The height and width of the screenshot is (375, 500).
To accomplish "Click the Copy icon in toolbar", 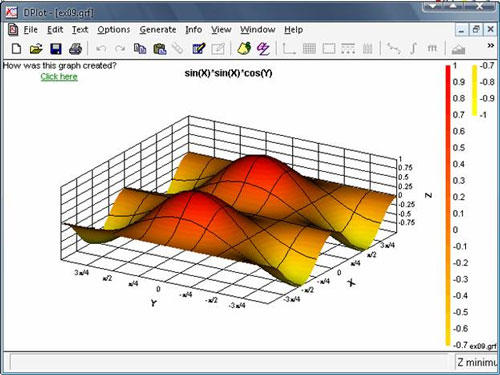I will pyautogui.click(x=140, y=49).
